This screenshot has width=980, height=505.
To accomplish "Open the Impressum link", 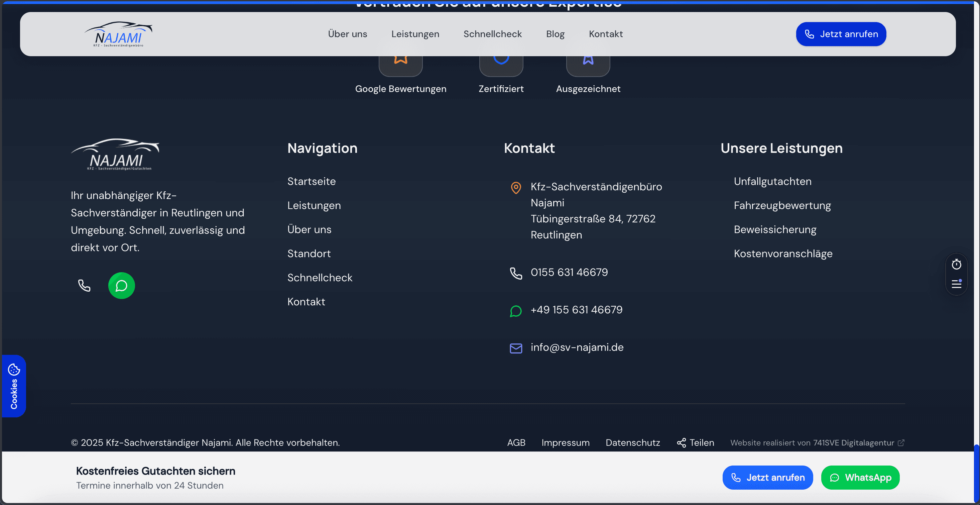I will click(565, 442).
